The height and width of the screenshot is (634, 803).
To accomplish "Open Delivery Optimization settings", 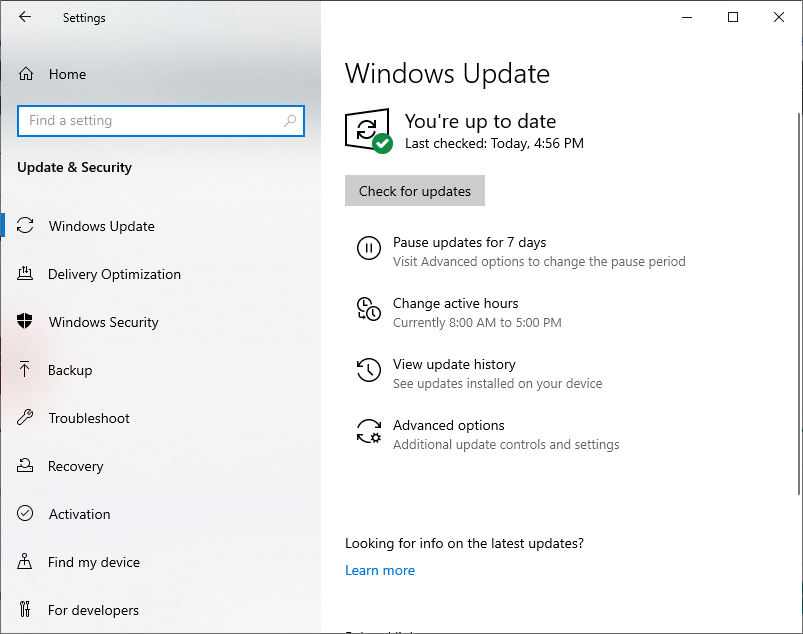I will click(114, 274).
